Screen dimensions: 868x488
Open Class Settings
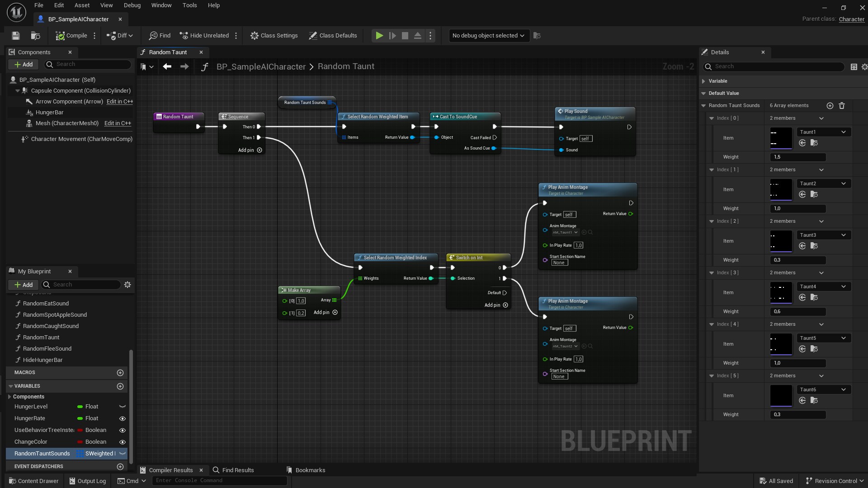[x=274, y=35]
